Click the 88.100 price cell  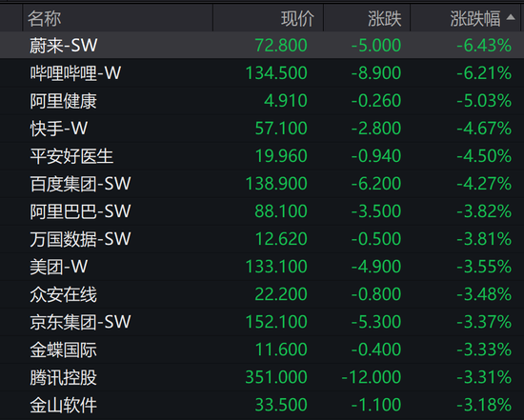281,211
